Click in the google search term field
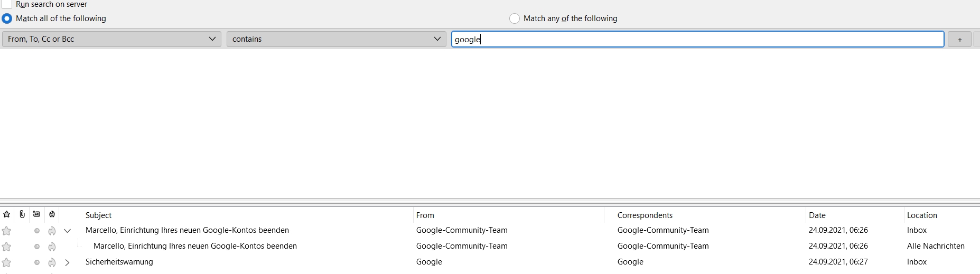The image size is (980, 274). [x=697, y=39]
